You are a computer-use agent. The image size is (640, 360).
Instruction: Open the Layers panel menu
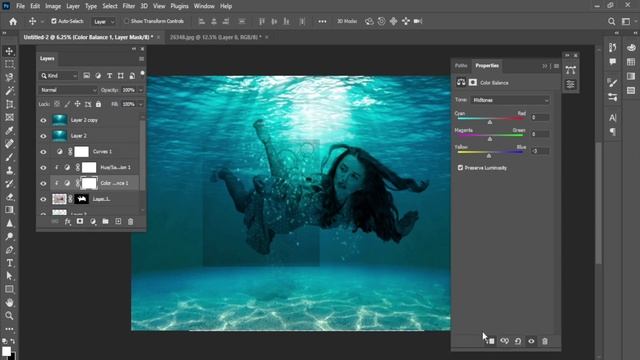tap(141, 59)
